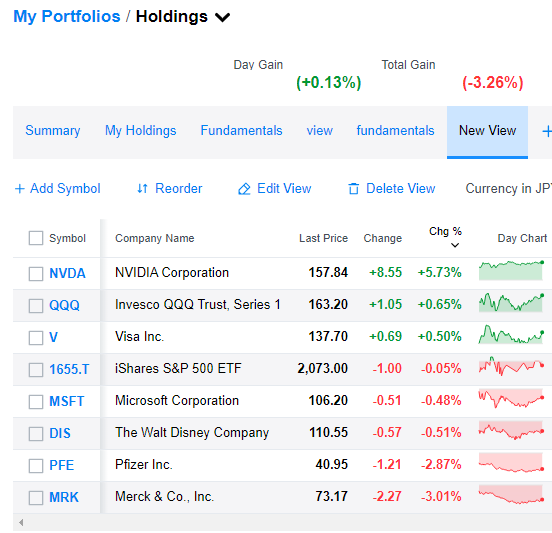Click the Day Gain (+0.13%) value
Viewport: 552px width, 533px height.
[x=329, y=83]
